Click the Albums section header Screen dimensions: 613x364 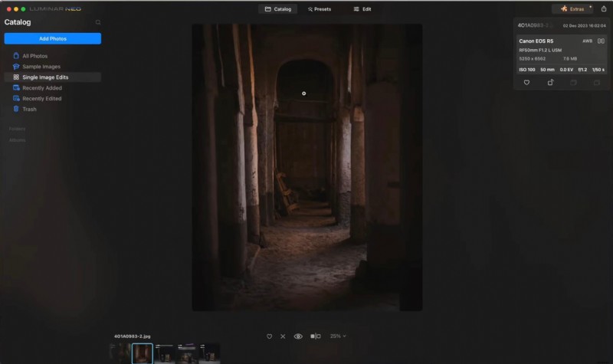pyautogui.click(x=17, y=140)
